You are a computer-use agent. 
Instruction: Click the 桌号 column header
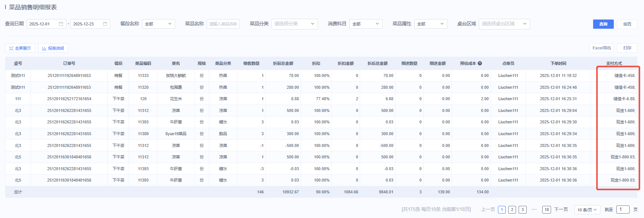[x=18, y=63]
